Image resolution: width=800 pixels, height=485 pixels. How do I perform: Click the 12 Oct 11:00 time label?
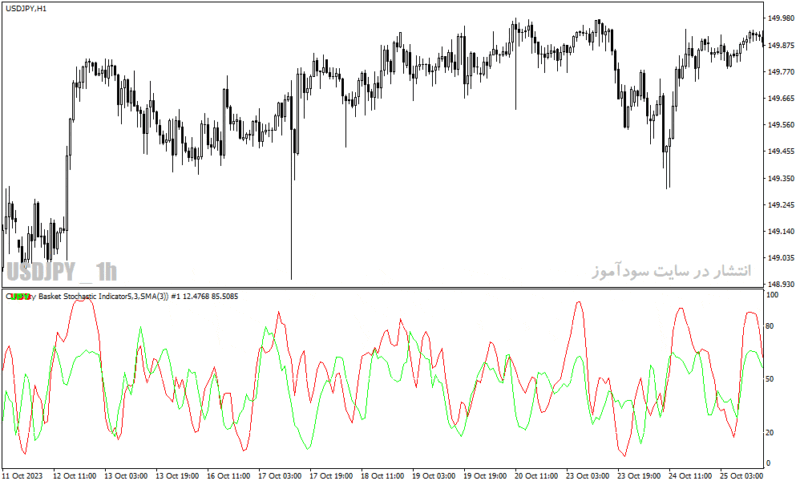[x=74, y=476]
